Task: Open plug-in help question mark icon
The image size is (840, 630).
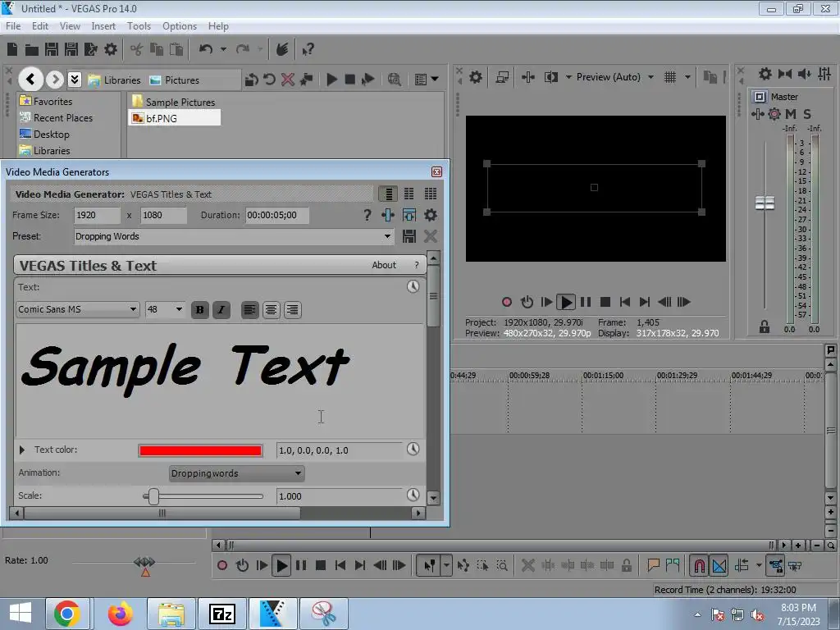Action: point(367,216)
